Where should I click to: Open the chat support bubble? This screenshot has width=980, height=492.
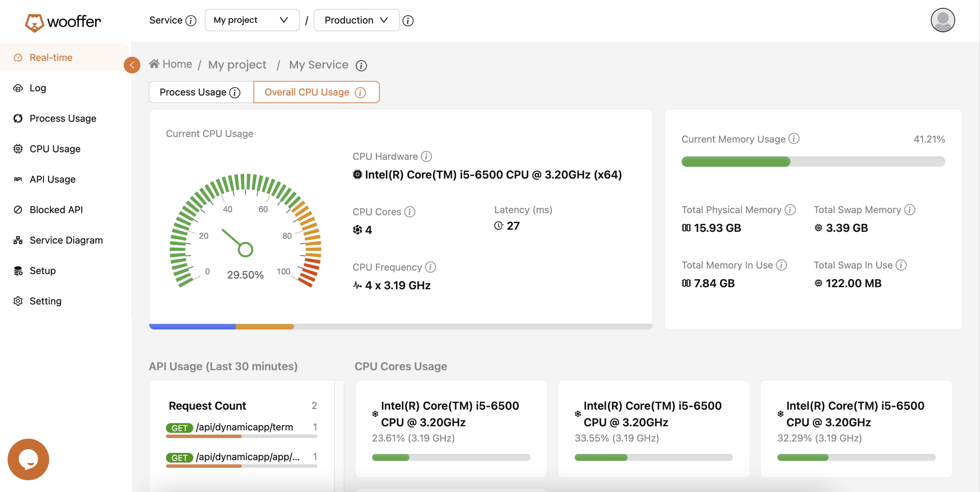pos(29,459)
